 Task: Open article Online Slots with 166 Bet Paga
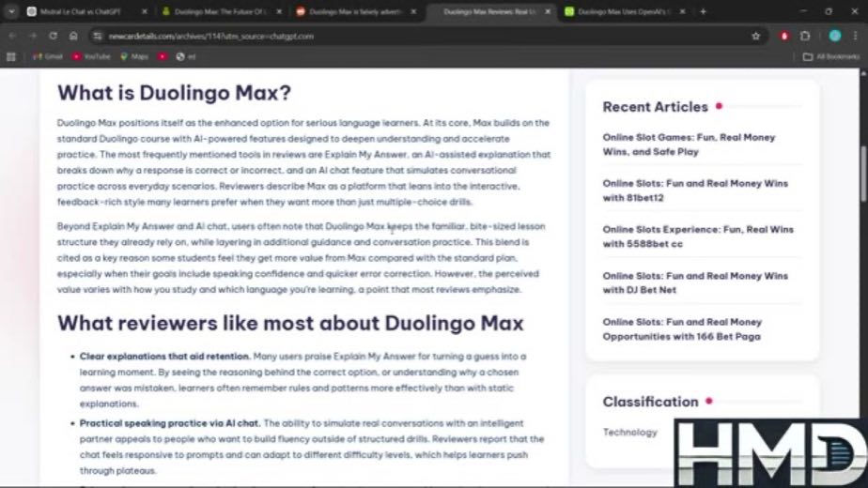(683, 329)
